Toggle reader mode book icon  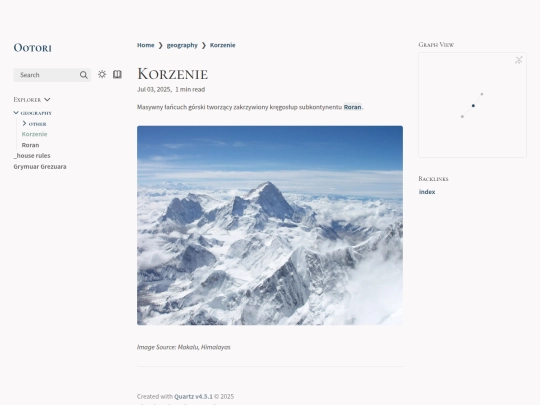point(117,74)
